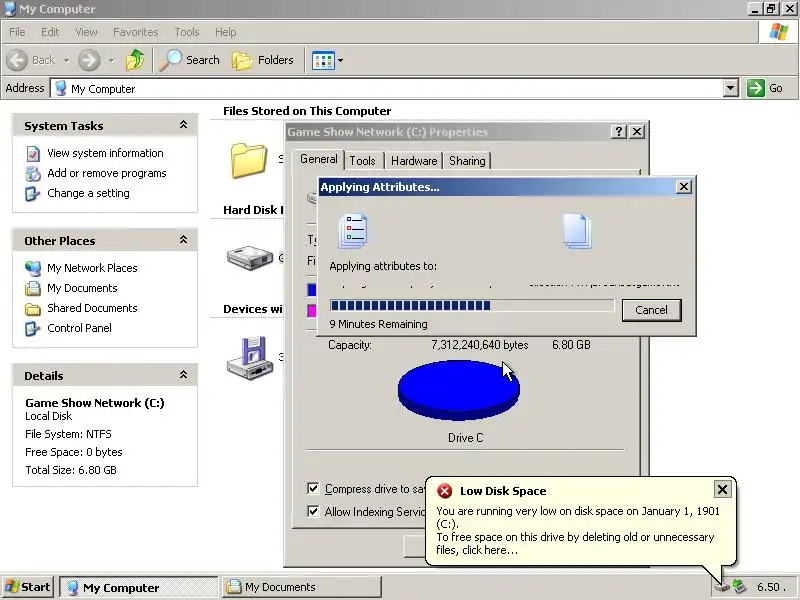Close the Applying Attributes dialog
Viewport: 800px width, 600px height.
(x=684, y=187)
